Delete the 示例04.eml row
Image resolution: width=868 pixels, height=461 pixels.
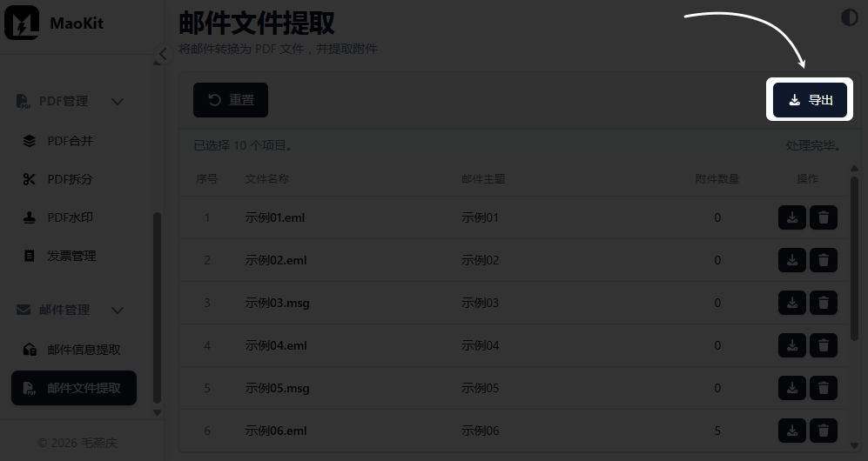pos(823,345)
